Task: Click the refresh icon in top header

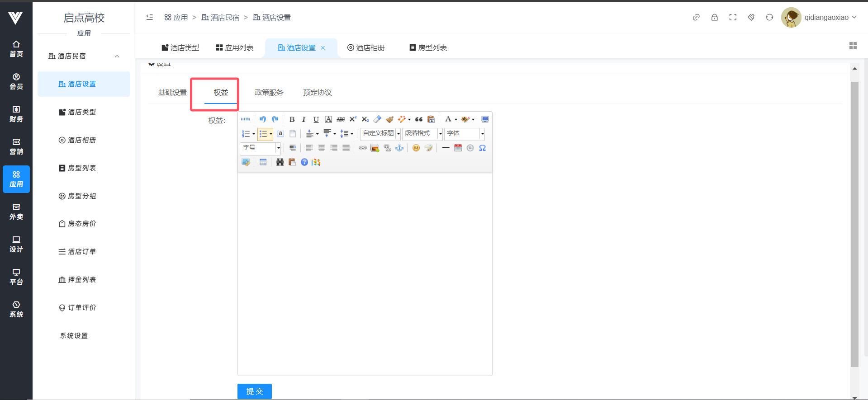Action: coord(769,18)
